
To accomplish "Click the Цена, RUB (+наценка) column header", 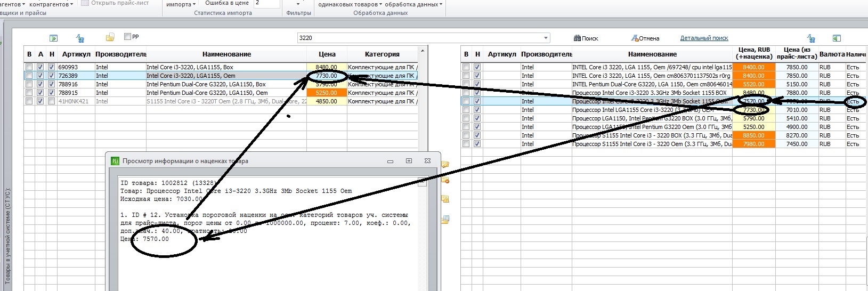I will tap(754, 53).
